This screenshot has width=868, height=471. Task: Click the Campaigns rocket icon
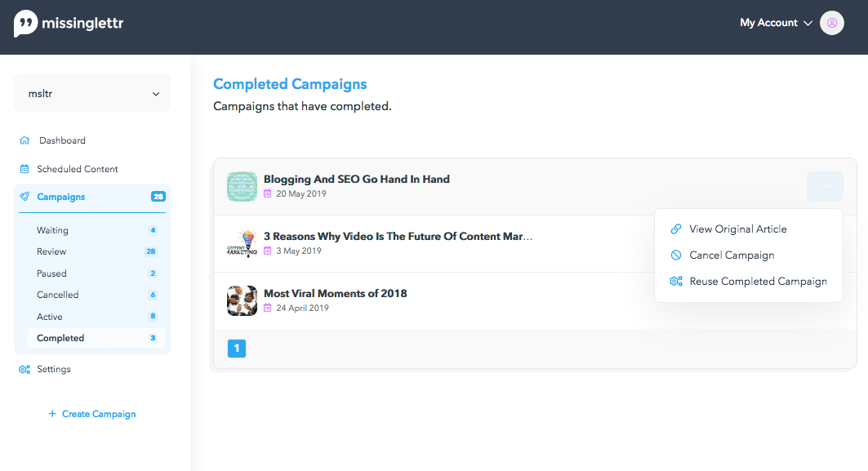click(x=24, y=197)
